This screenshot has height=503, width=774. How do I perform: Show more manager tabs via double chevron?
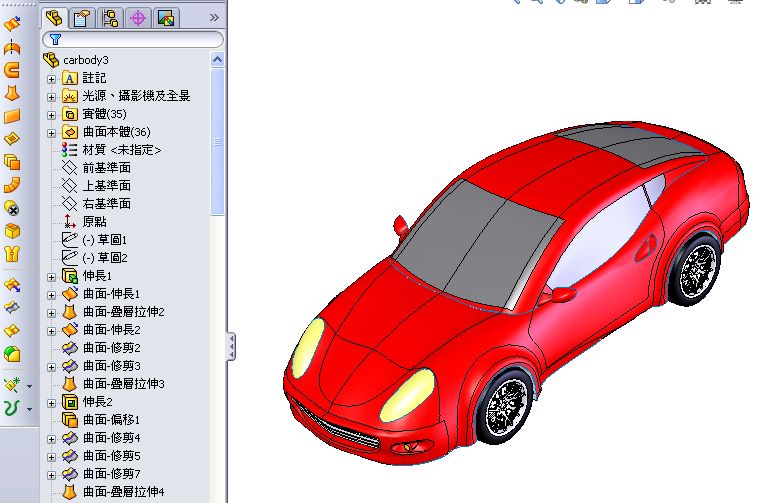tap(214, 18)
